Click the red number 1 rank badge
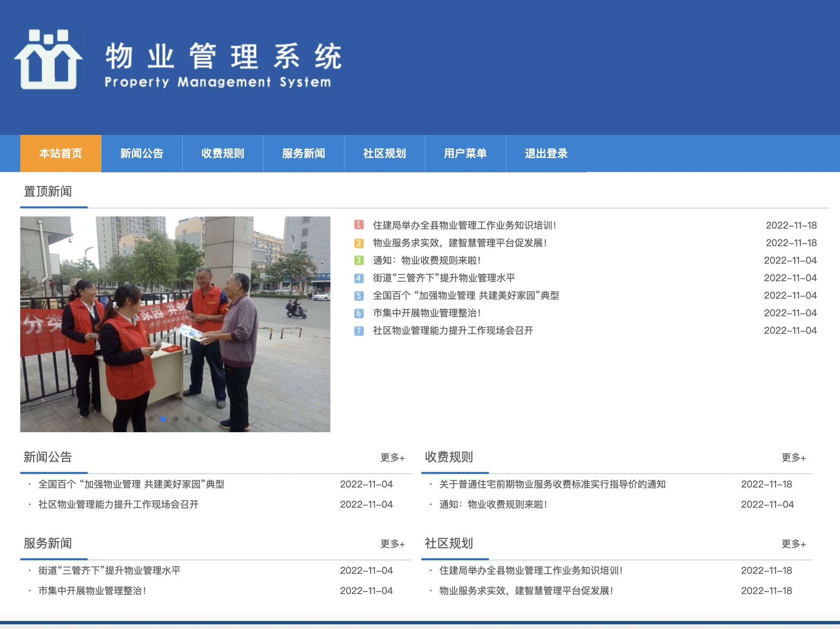Image resolution: width=840 pixels, height=629 pixels. click(359, 225)
